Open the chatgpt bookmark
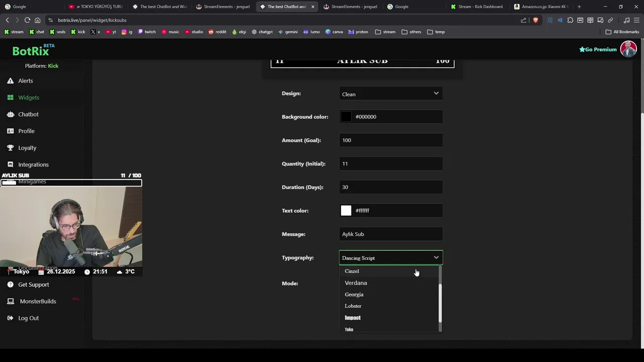The width and height of the screenshot is (644, 362). [262, 32]
